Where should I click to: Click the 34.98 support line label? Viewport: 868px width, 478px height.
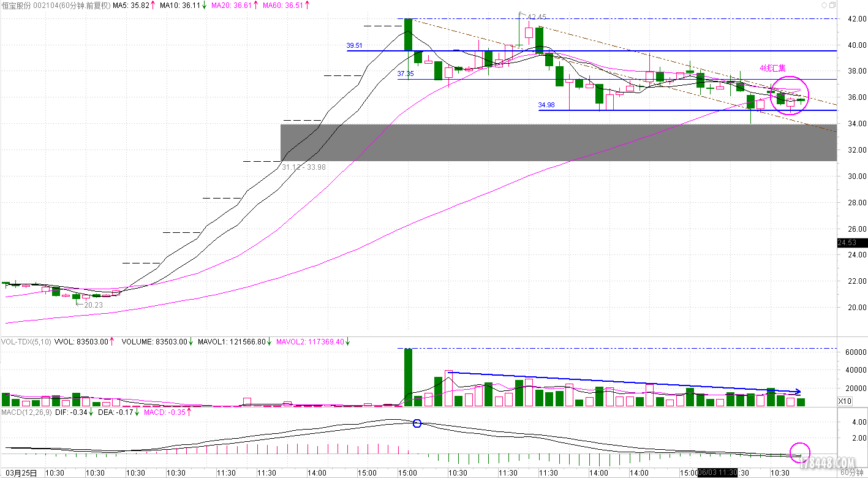tap(546, 105)
